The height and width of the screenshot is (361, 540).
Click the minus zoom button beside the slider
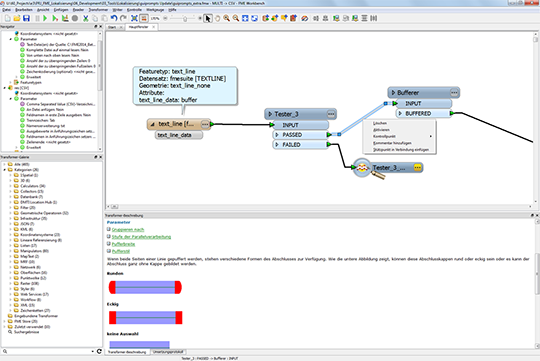click(x=165, y=18)
